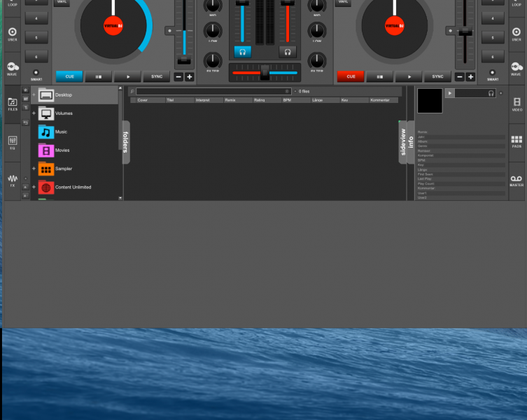Click the blue CUE button on left deck
The width and height of the screenshot is (527, 420).
[69, 77]
